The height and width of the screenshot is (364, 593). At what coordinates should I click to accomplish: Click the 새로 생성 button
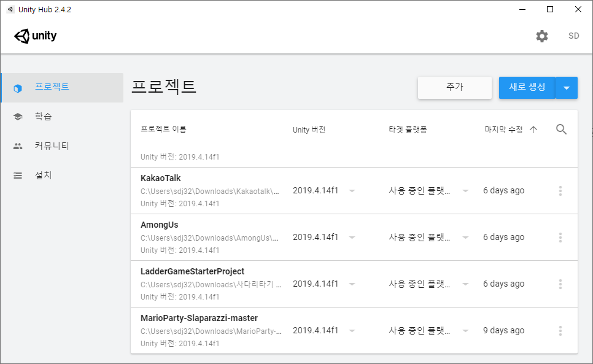pos(527,88)
